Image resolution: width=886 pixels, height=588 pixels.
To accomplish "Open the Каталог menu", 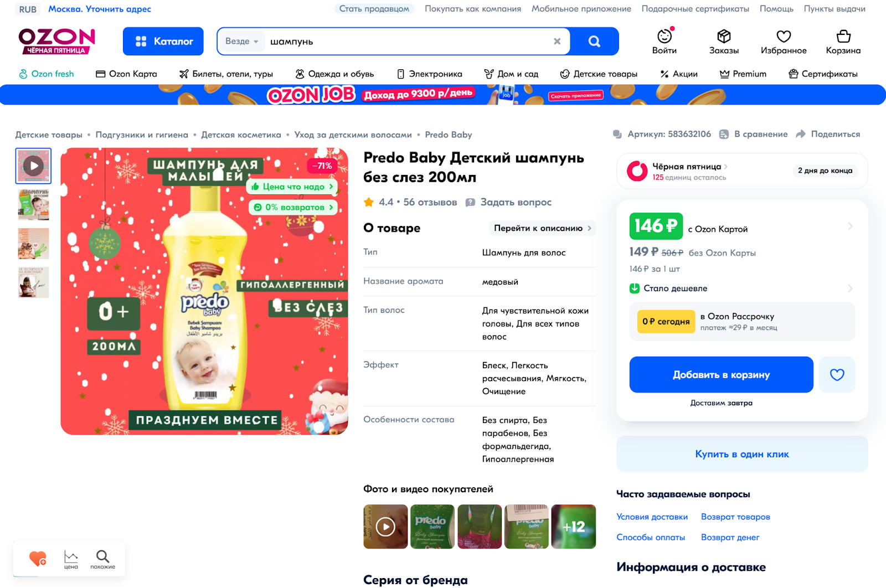I will click(x=163, y=42).
